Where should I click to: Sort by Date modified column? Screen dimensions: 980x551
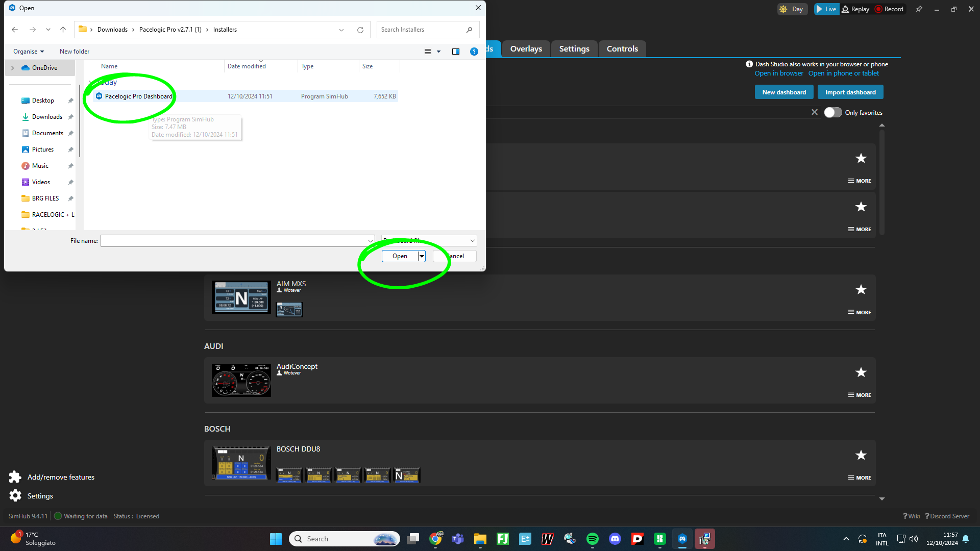[x=247, y=66]
